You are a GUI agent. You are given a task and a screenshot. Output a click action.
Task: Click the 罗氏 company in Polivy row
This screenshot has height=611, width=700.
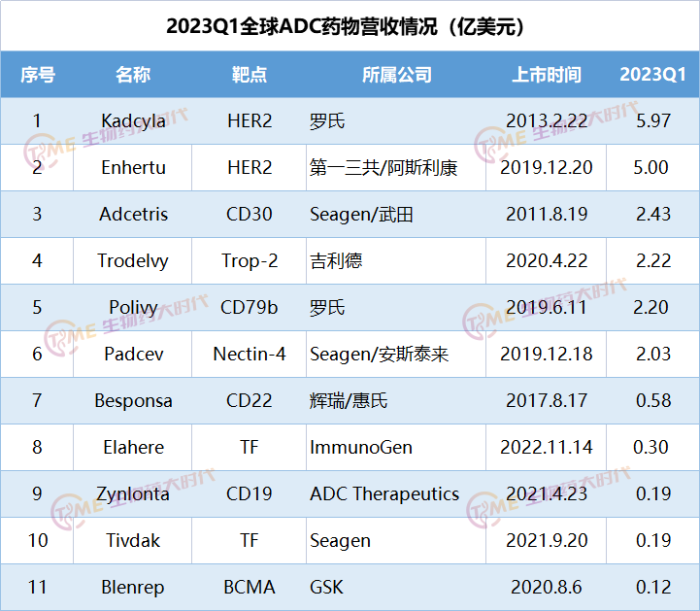coord(327,307)
